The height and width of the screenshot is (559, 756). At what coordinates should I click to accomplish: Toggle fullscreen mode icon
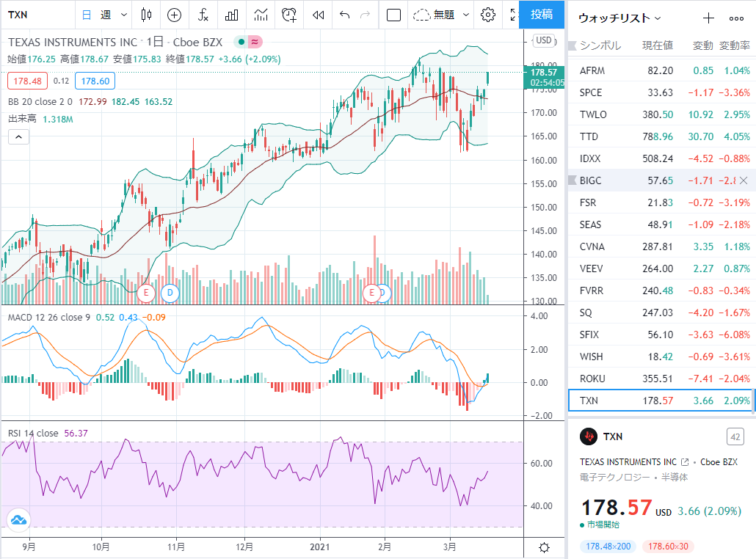(x=514, y=15)
